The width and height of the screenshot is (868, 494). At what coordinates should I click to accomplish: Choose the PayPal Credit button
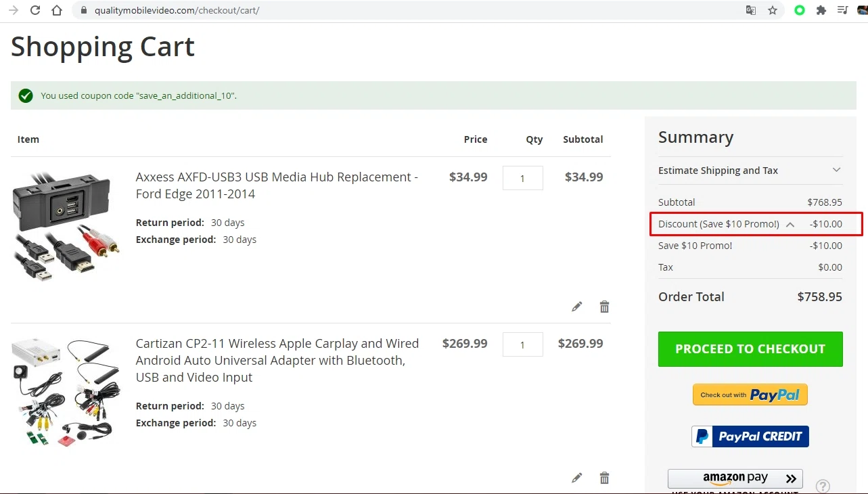(x=750, y=436)
